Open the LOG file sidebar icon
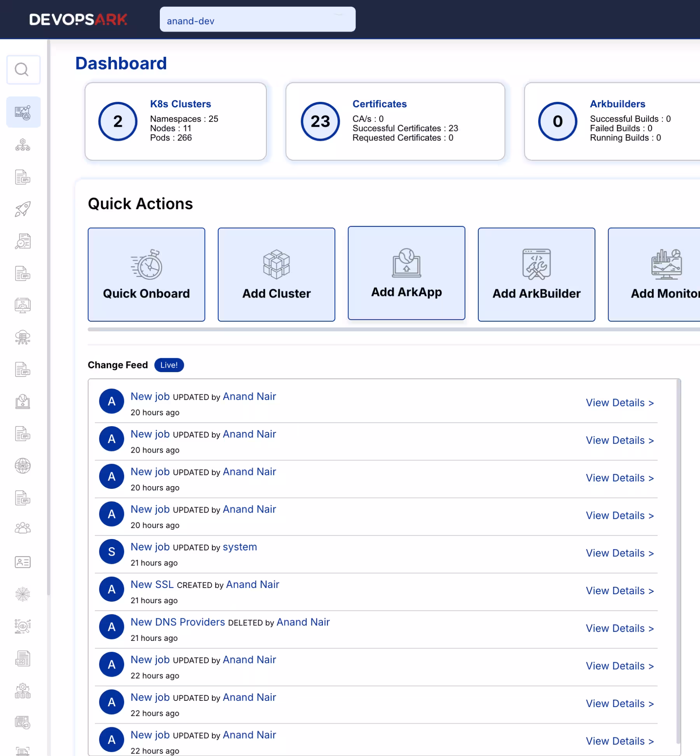Screen dimensions: 700x756 click(23, 658)
